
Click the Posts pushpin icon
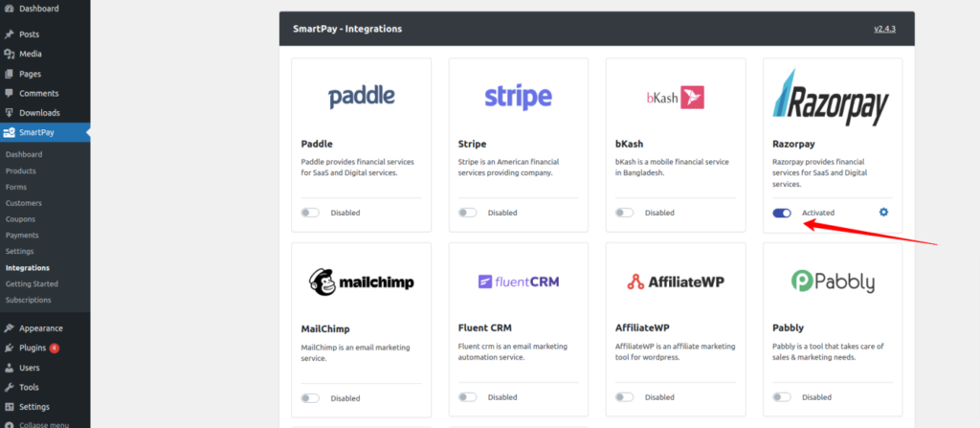click(x=9, y=34)
